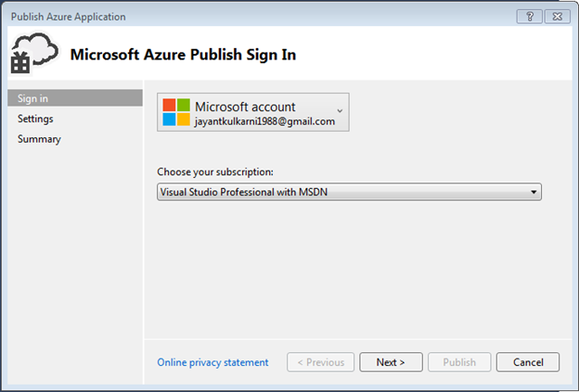This screenshot has height=392, width=579.
Task: Expand the Microsoft account chevron
Action: (x=340, y=110)
